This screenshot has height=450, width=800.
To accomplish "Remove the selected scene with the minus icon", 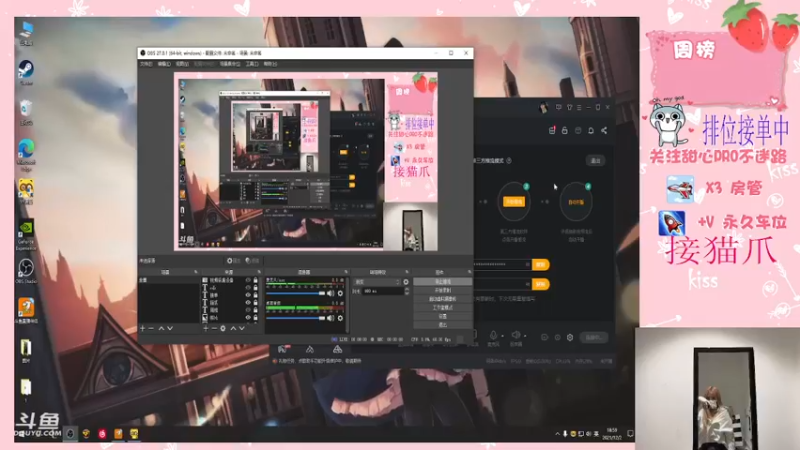I will point(151,329).
